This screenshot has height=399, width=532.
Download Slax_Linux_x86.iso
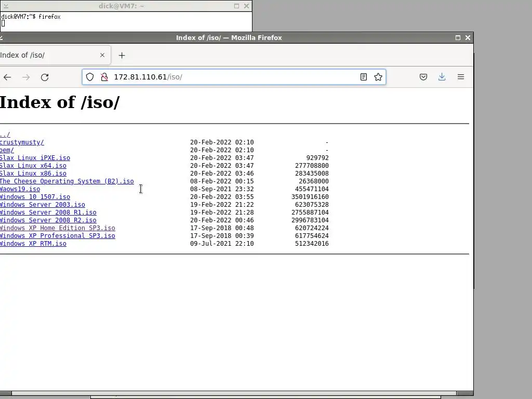pyautogui.click(x=33, y=174)
